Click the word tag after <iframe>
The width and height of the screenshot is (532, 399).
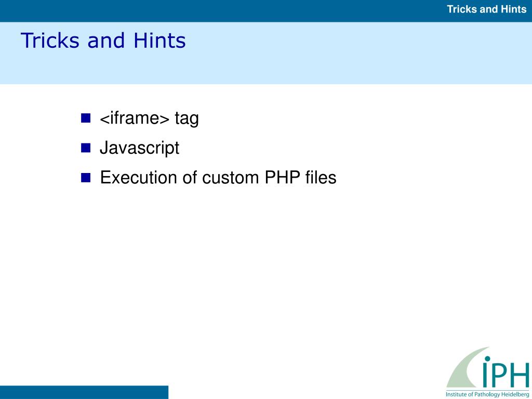[x=187, y=119]
